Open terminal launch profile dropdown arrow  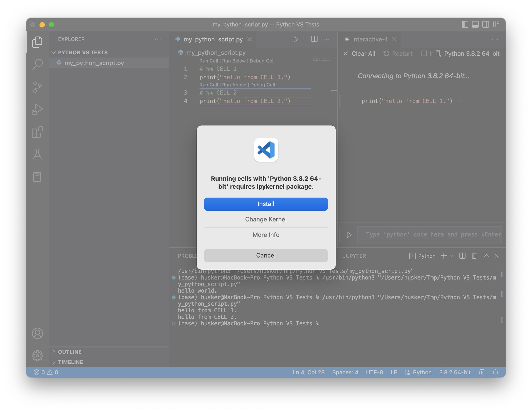[x=451, y=256]
